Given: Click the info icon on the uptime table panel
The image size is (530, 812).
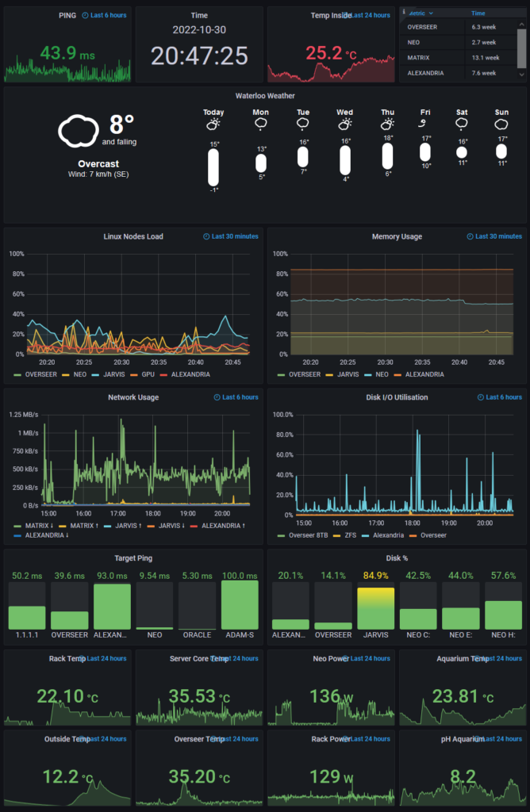Looking at the screenshot, I should pyautogui.click(x=403, y=13).
